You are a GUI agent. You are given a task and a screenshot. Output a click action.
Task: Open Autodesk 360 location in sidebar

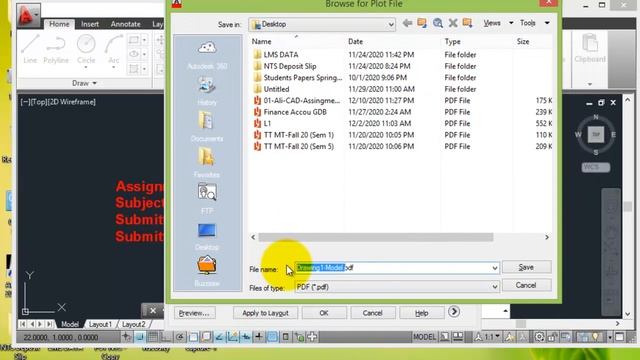tap(207, 55)
